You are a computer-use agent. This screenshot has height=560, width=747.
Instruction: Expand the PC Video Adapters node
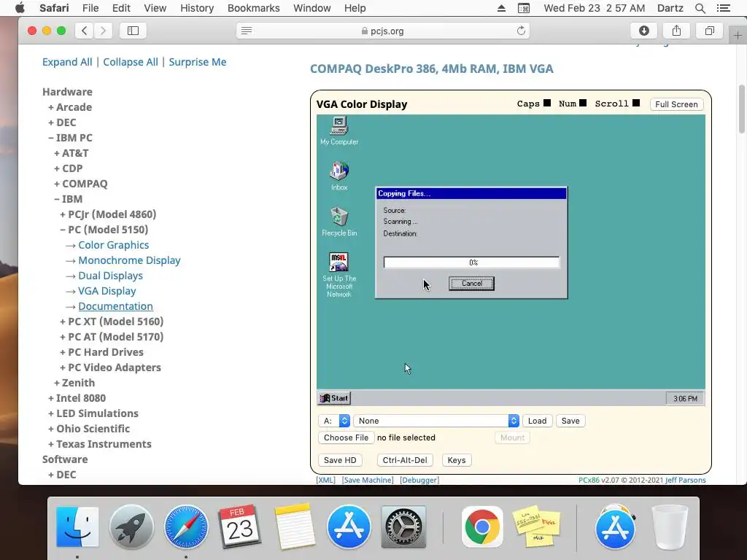pos(110,367)
